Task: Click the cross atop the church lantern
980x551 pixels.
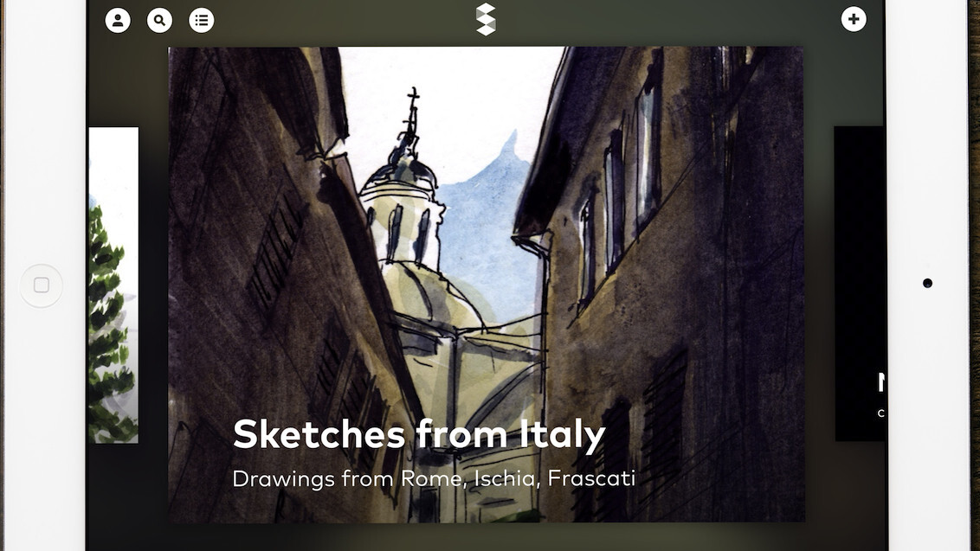Action: pos(412,99)
